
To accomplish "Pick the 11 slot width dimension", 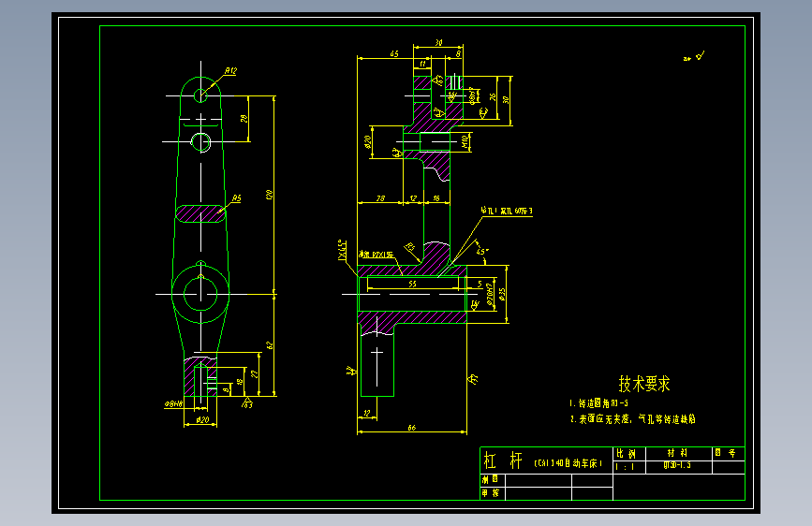I will [x=422, y=64].
